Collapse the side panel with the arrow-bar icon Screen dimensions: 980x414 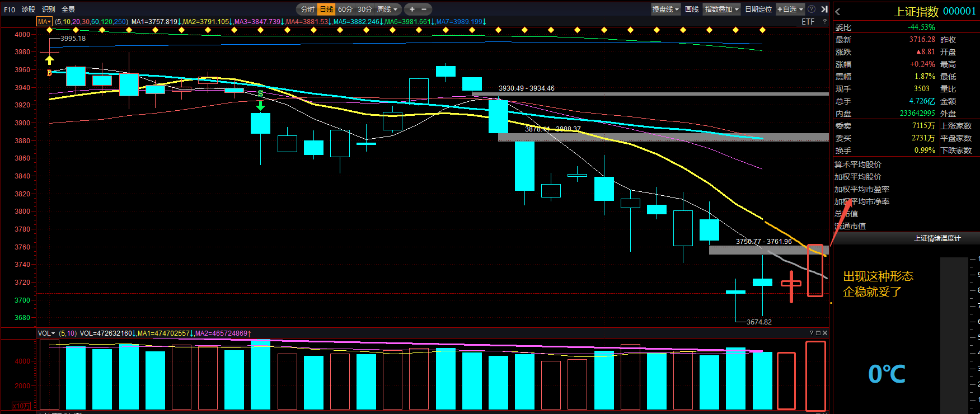coord(824,9)
